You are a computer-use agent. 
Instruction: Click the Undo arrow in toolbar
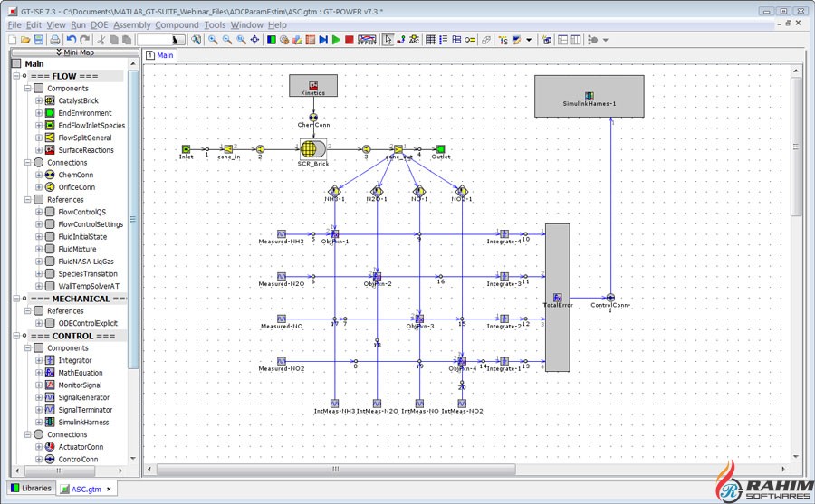(x=71, y=40)
